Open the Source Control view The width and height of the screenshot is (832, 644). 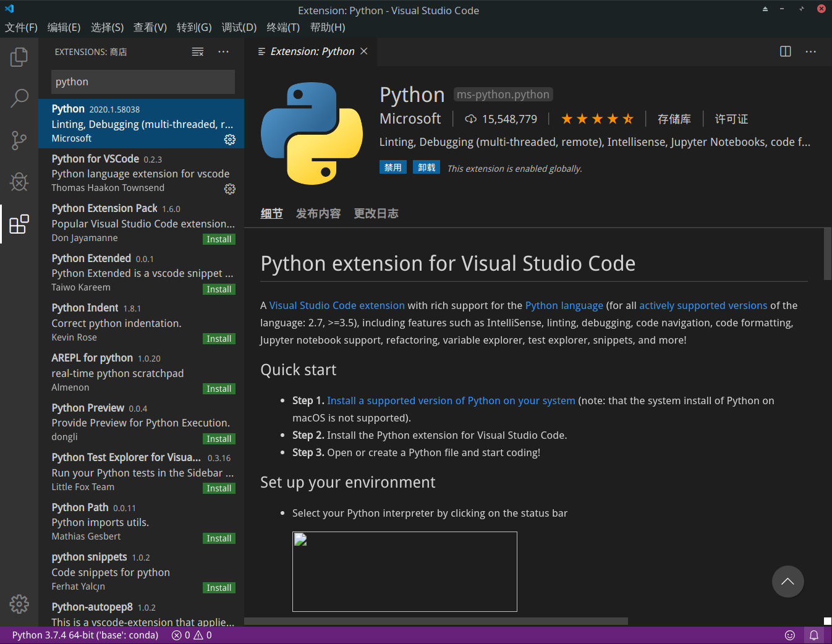[19, 140]
